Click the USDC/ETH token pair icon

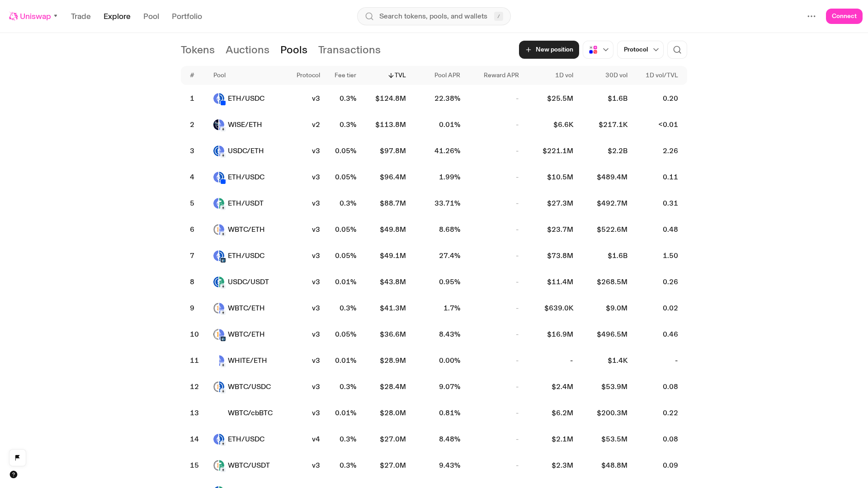pos(219,151)
